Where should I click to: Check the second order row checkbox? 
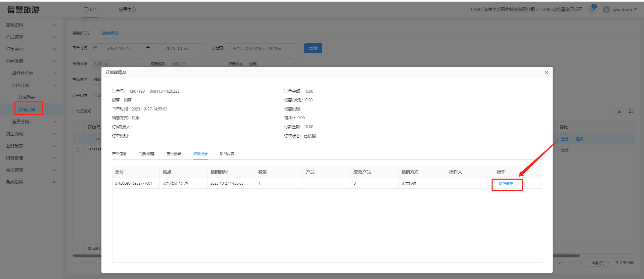point(78,150)
